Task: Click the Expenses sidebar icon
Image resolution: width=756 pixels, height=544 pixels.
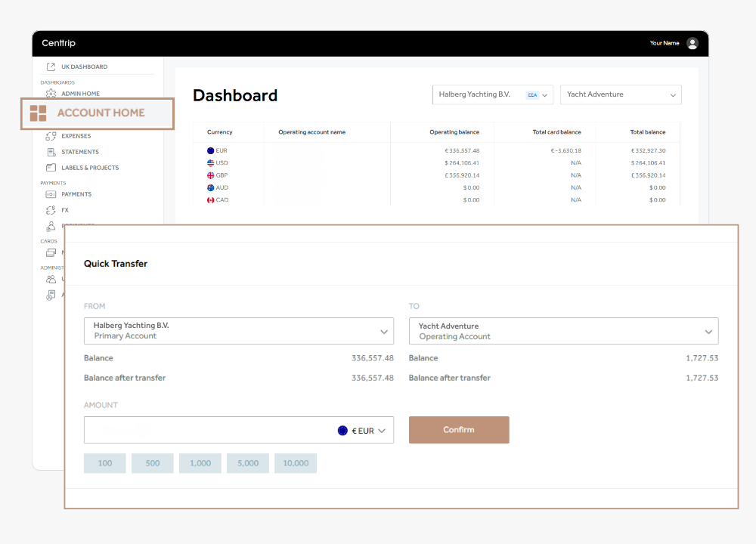Action: pos(51,136)
